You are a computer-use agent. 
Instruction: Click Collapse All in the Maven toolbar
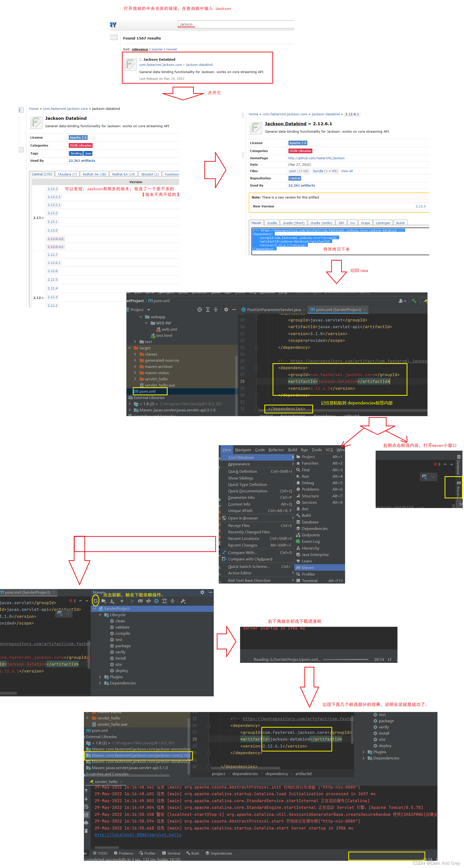tap(172, 601)
